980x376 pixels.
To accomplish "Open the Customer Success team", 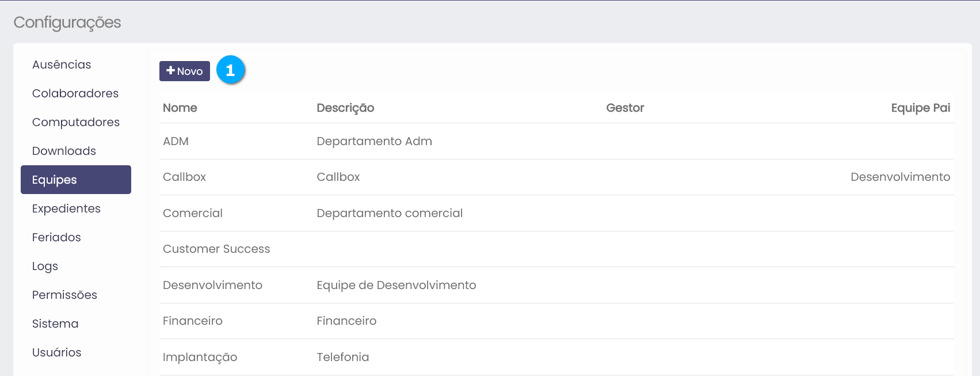I will pos(216,249).
